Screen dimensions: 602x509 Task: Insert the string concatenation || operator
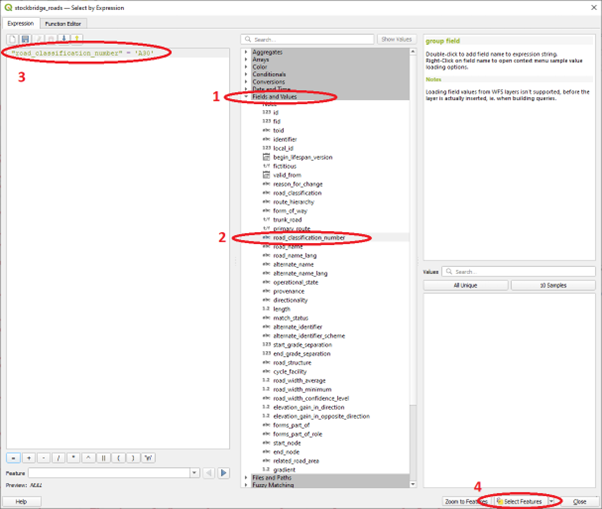click(103, 457)
